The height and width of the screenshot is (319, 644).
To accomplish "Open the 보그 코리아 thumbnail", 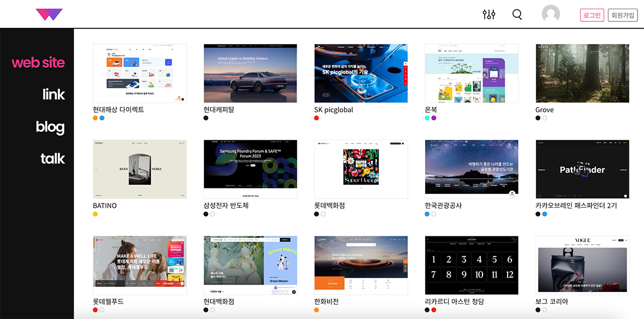I will tap(582, 264).
